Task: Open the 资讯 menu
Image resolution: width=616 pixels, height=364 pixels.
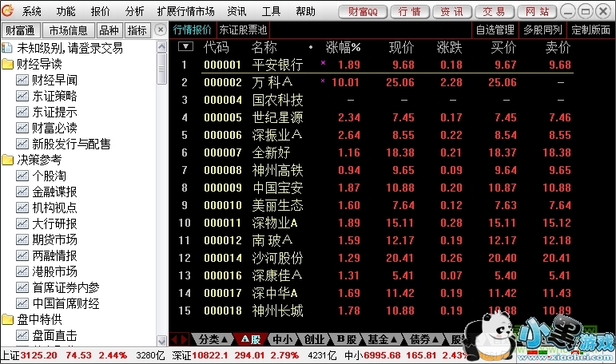Action: click(237, 11)
